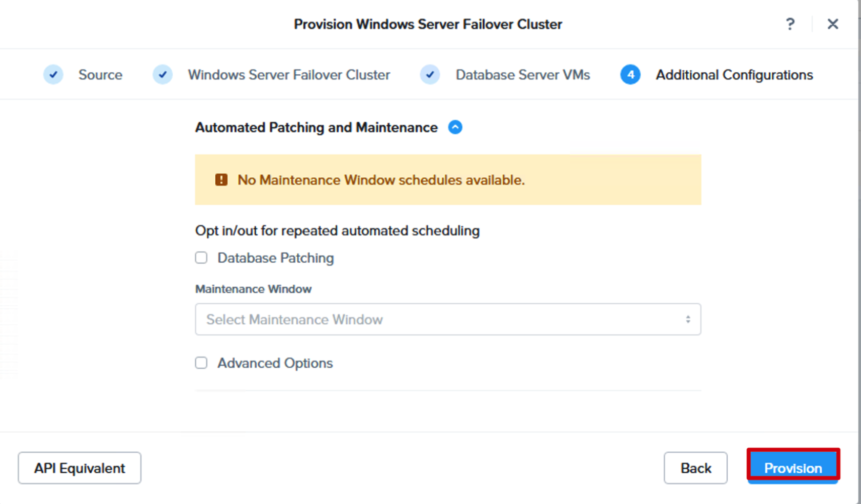Click the No Maintenance Window schedules banner
Viewport: 861px width, 504px height.
(448, 180)
